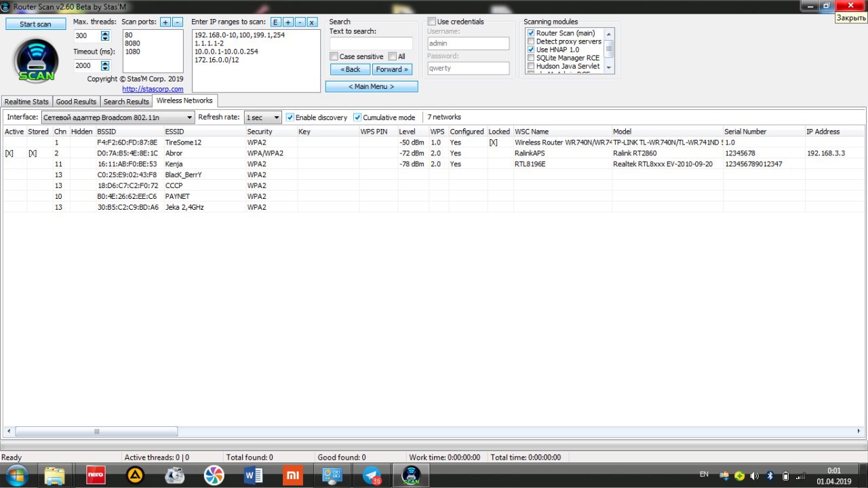Remove a scan port with minus button
The image size is (868, 488).
(x=178, y=22)
